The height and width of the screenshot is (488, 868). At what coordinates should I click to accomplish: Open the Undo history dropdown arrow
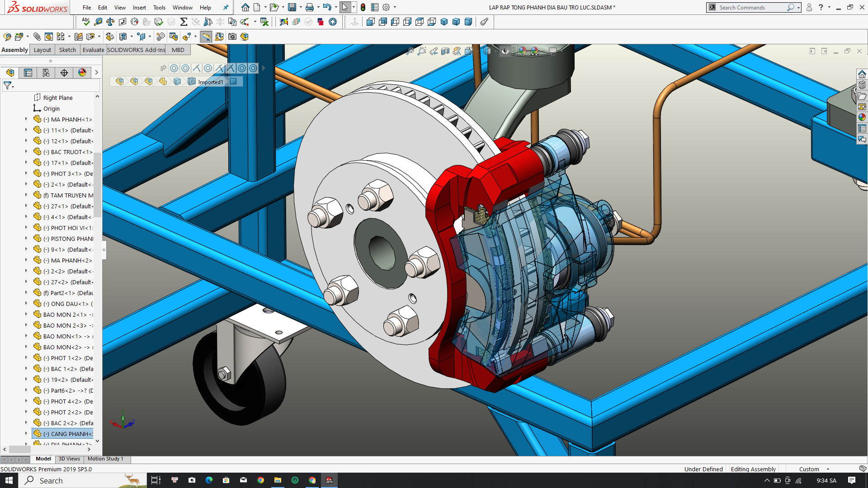(x=335, y=7)
